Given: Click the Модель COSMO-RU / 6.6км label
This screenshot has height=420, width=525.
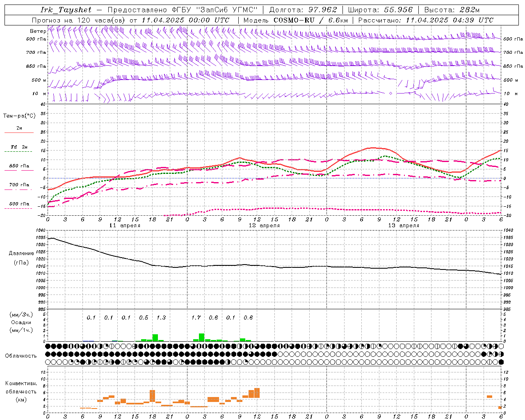Looking at the screenshot, I should pyautogui.click(x=296, y=20).
